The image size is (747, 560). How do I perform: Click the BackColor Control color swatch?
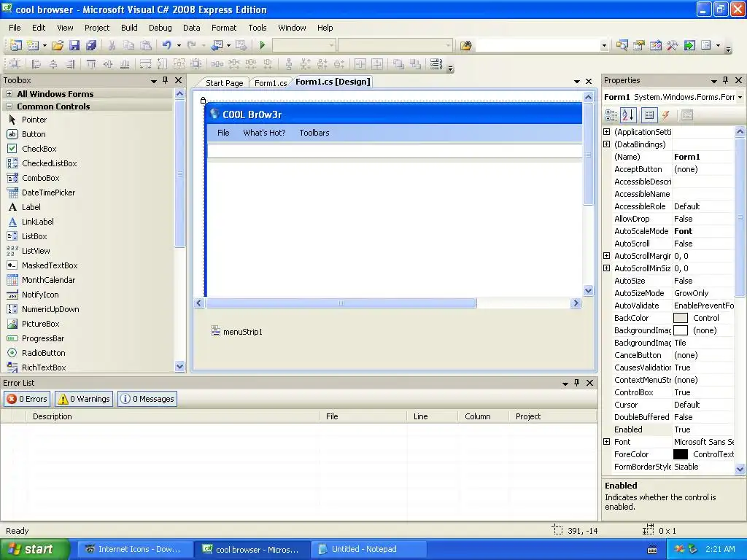coord(681,318)
